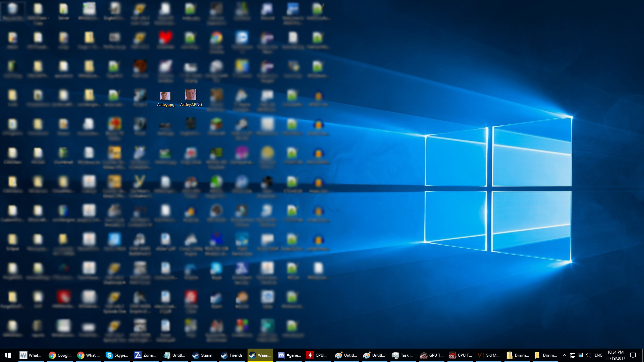The image size is (644, 362).
Task: Switch to Skype in the taskbar
Action: [x=117, y=355]
